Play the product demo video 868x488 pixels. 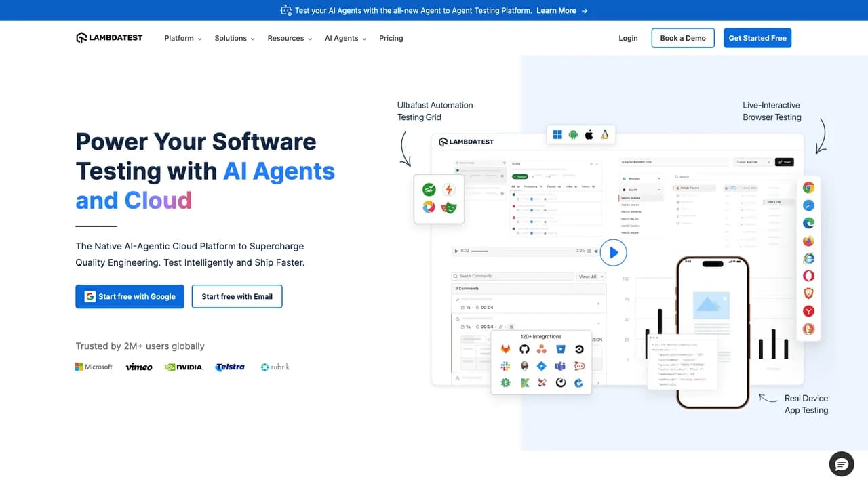pyautogui.click(x=613, y=253)
